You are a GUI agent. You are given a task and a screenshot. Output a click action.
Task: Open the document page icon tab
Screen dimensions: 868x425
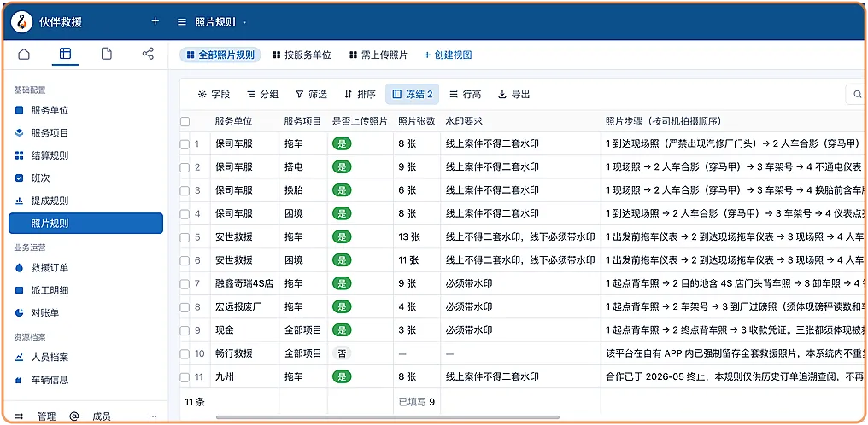click(106, 54)
